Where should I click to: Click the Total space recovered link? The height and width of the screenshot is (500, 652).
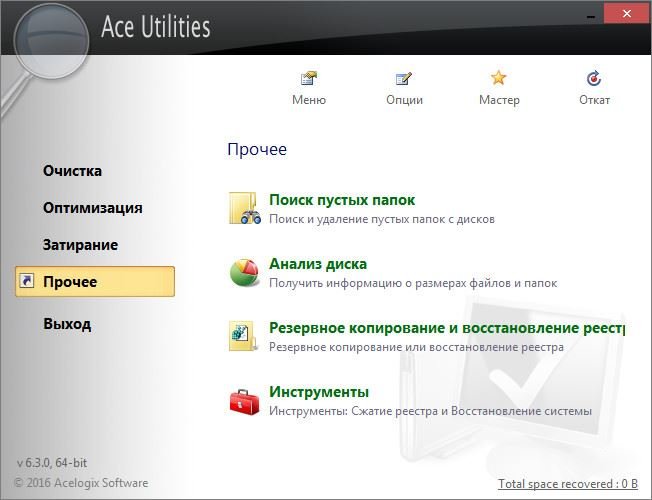pyautogui.click(x=568, y=484)
